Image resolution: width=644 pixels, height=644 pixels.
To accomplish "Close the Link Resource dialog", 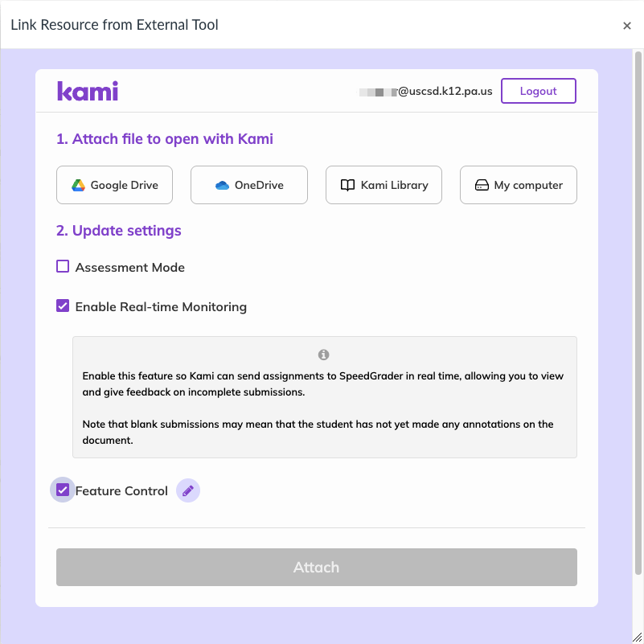I will (x=627, y=26).
